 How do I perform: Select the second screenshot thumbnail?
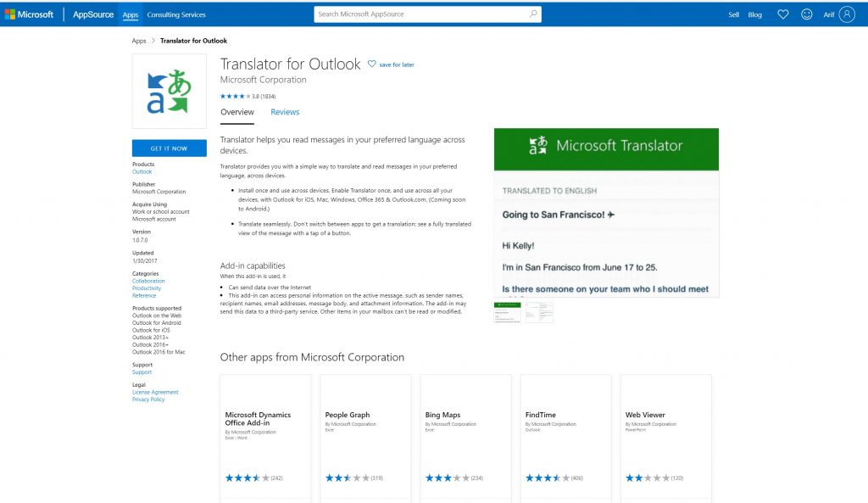click(x=539, y=312)
